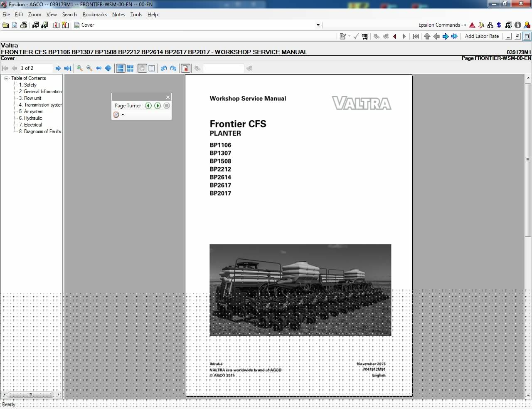
Task: Click the page number field showing 1 of 2
Action: coord(36,68)
